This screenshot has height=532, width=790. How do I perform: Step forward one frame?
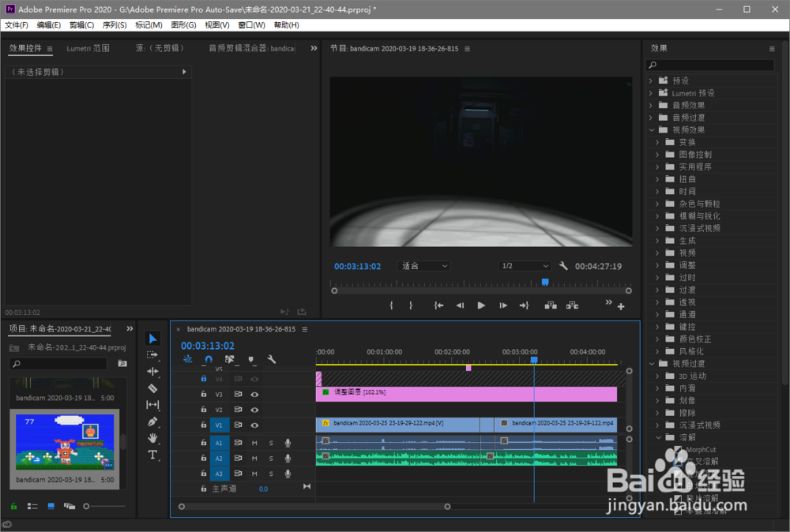(502, 305)
